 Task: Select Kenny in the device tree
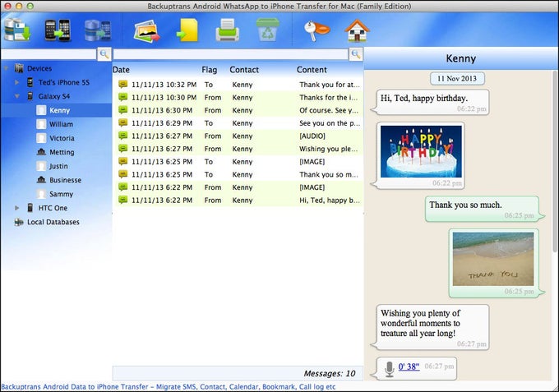57,110
